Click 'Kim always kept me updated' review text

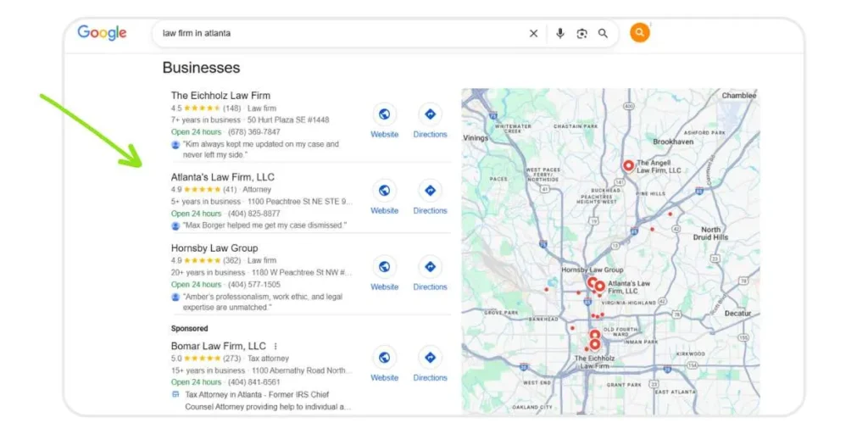(261, 149)
